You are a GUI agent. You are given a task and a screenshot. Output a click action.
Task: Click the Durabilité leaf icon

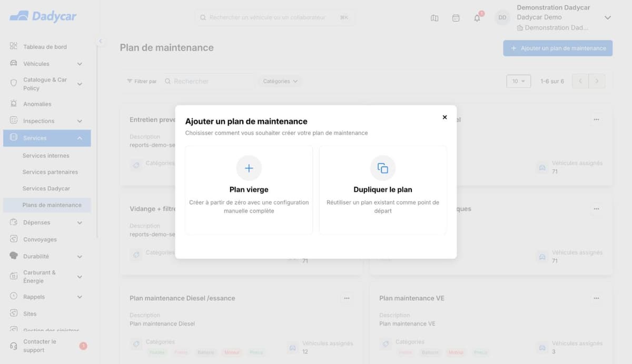[14, 256]
